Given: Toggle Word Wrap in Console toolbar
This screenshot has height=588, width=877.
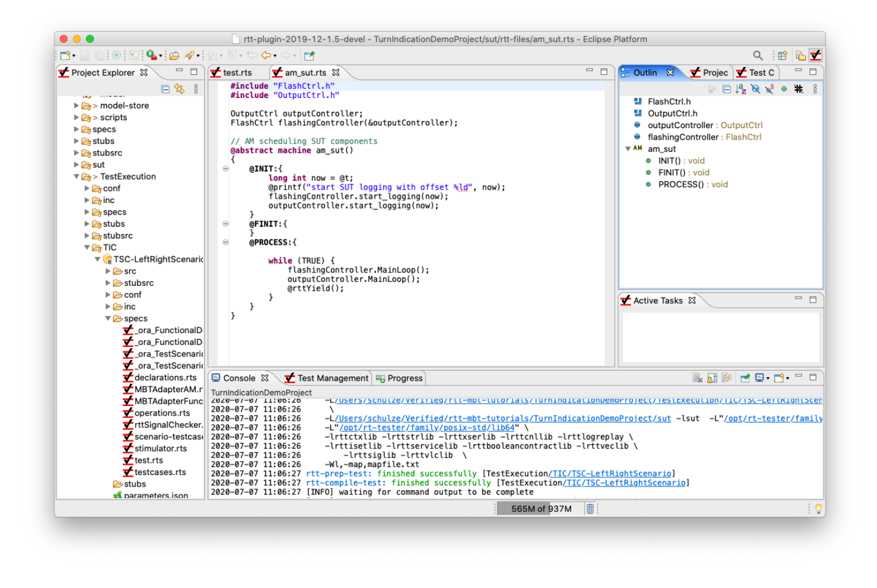Looking at the screenshot, I should pyautogui.click(x=727, y=378).
